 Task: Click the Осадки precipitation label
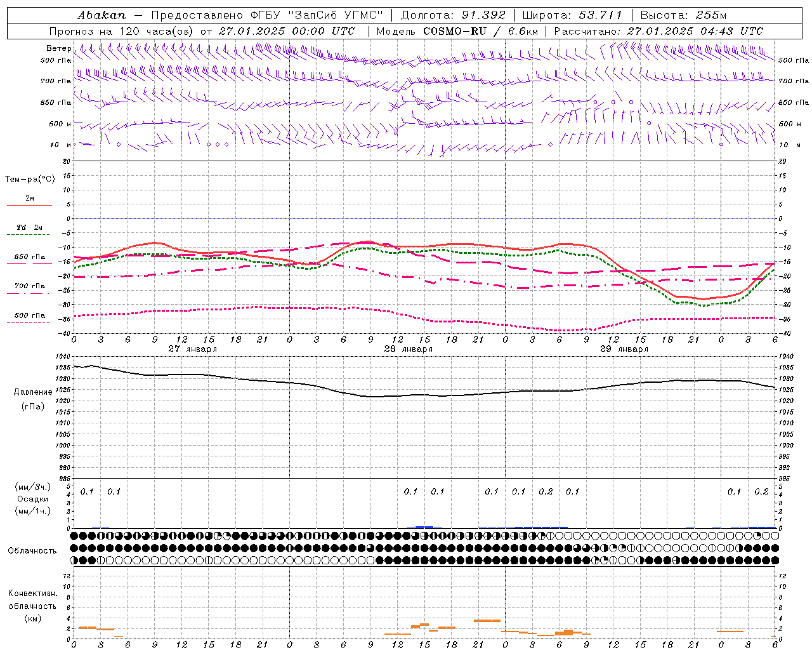(32, 499)
